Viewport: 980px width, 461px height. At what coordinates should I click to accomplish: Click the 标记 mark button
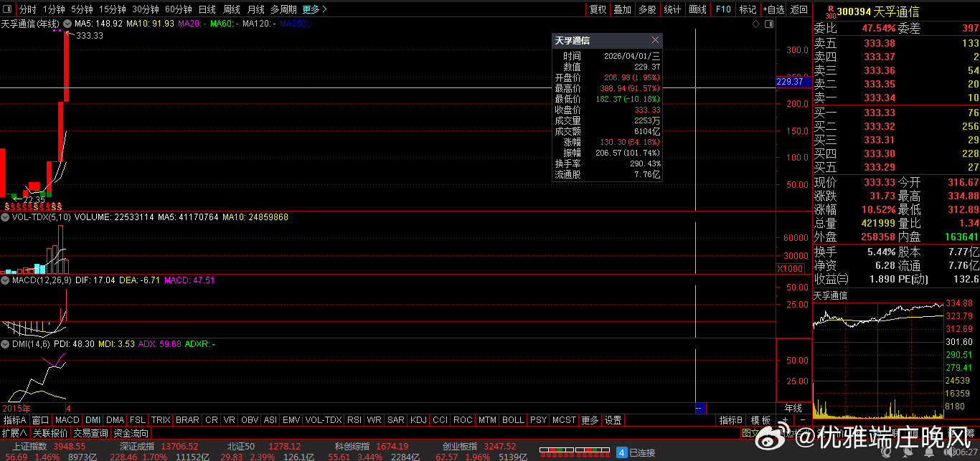coord(748,9)
